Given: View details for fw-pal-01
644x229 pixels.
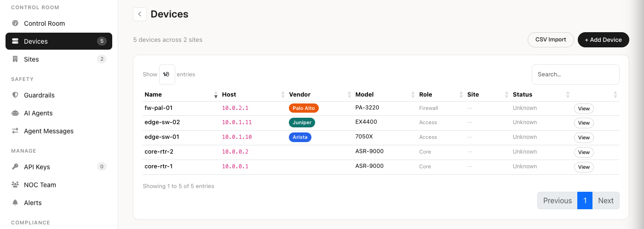Looking at the screenshot, I should [584, 109].
